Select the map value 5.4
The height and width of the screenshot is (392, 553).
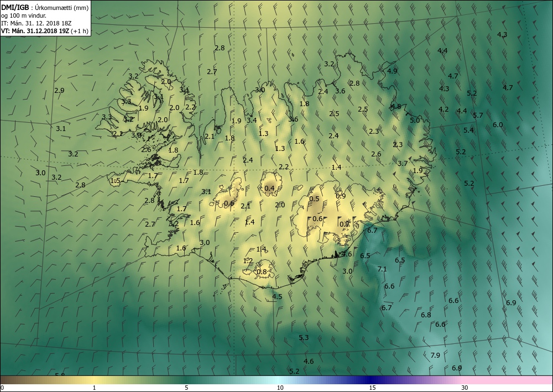click(468, 130)
